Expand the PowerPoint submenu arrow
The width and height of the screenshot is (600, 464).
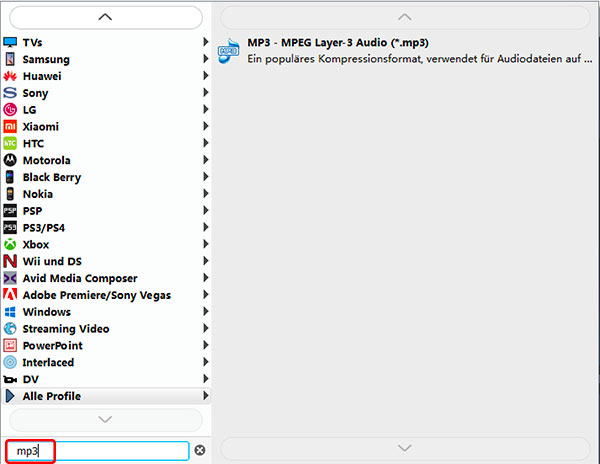click(206, 345)
